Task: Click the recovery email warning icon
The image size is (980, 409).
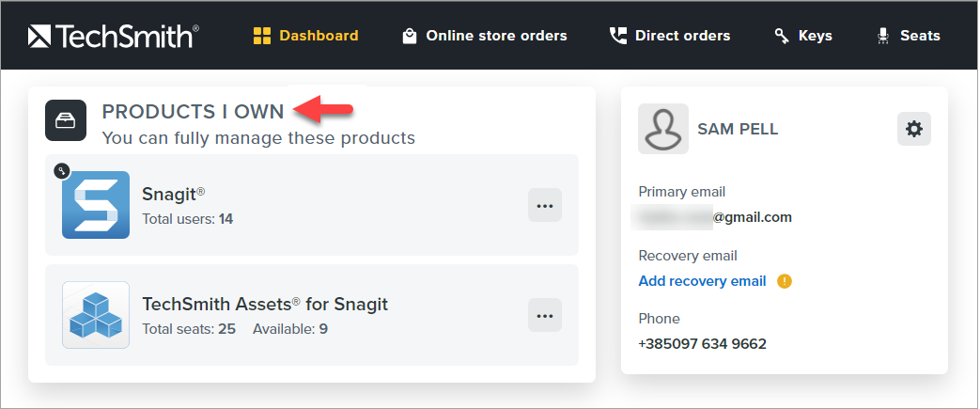Action: 785,281
